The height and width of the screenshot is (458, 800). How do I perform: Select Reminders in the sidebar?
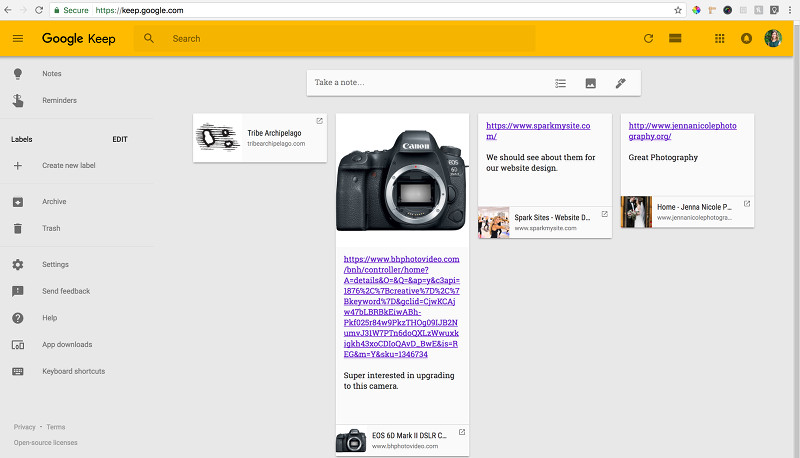(x=59, y=100)
